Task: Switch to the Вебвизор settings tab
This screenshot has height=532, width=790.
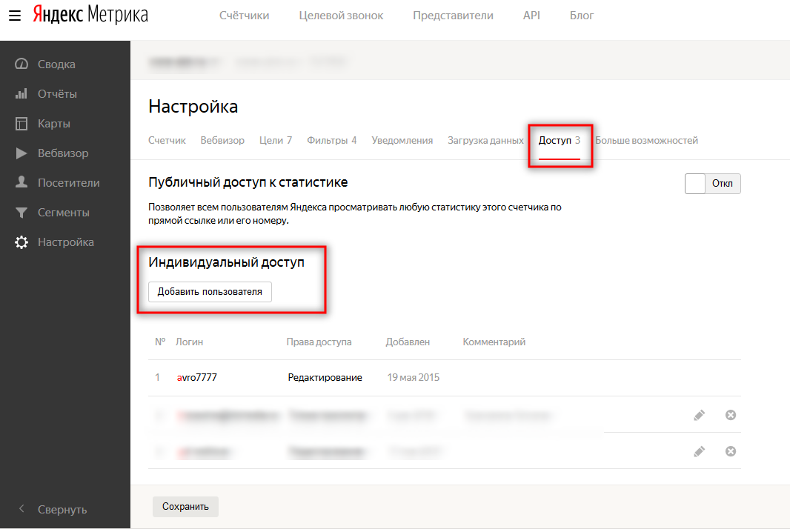Action: click(x=222, y=141)
